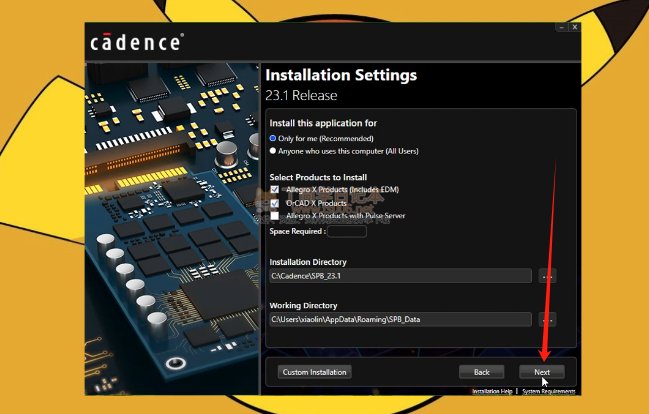649x414 pixels.
Task: Click the Select Products to Install label
Action: (x=318, y=177)
